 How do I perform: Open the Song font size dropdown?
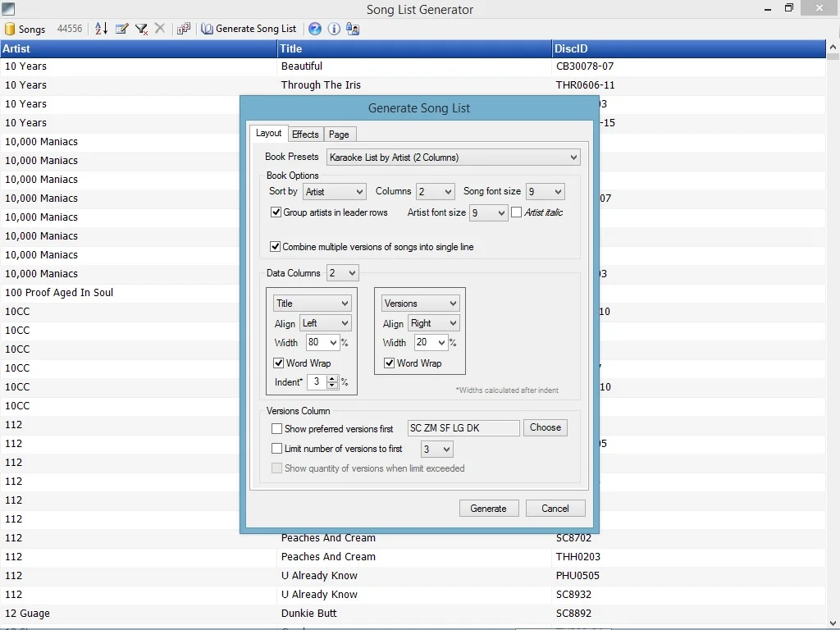(x=545, y=192)
